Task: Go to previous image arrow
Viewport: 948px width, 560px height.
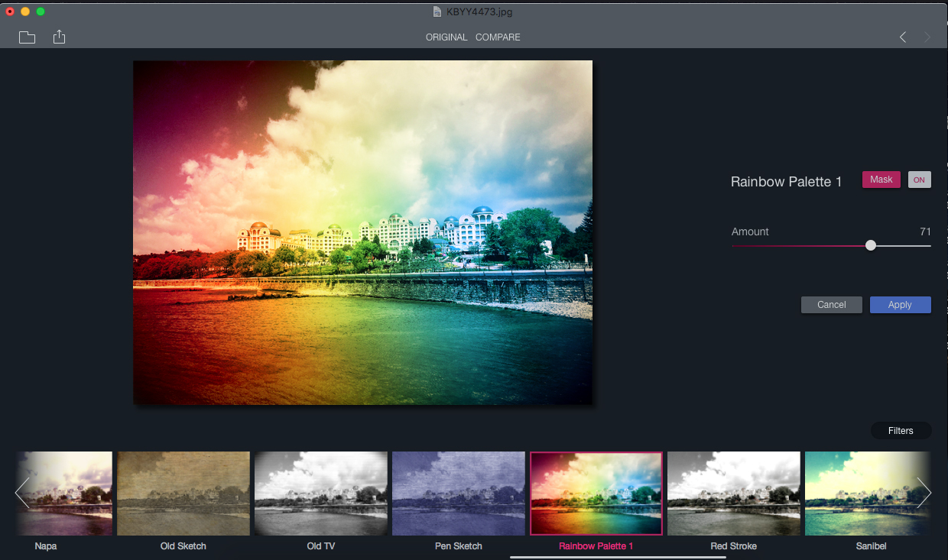Action: tap(903, 37)
